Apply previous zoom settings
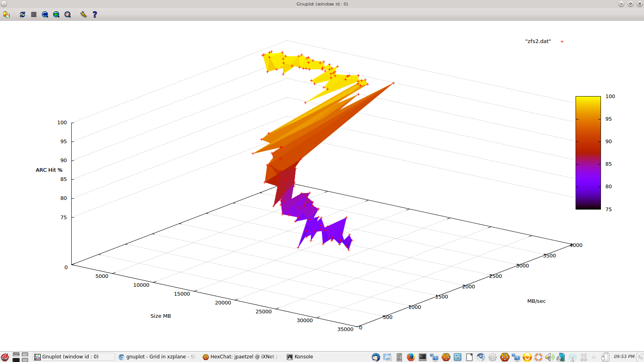644x362 pixels. (45, 14)
